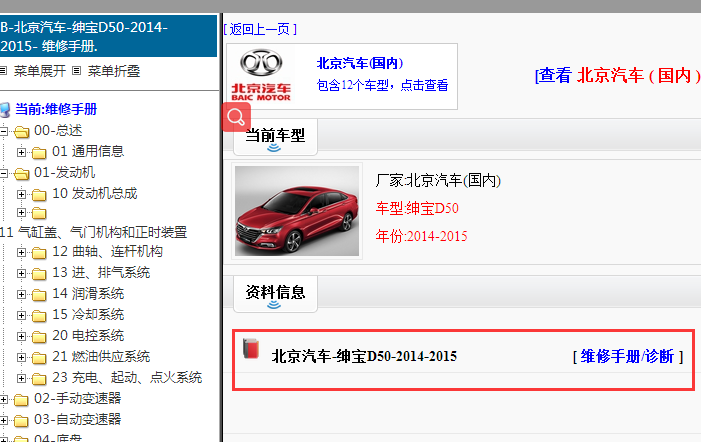Select 00-总述 tree item
Viewport: 701px width, 442px height.
58,130
